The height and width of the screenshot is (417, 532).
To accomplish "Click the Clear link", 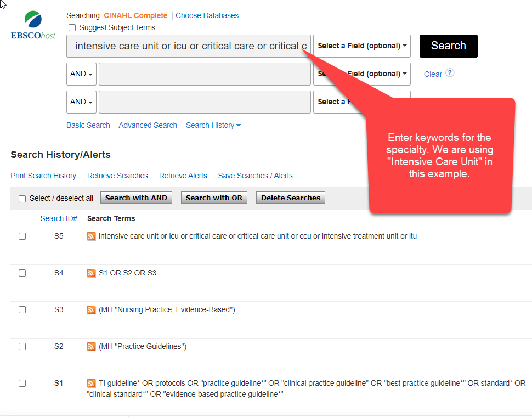I will tap(433, 74).
